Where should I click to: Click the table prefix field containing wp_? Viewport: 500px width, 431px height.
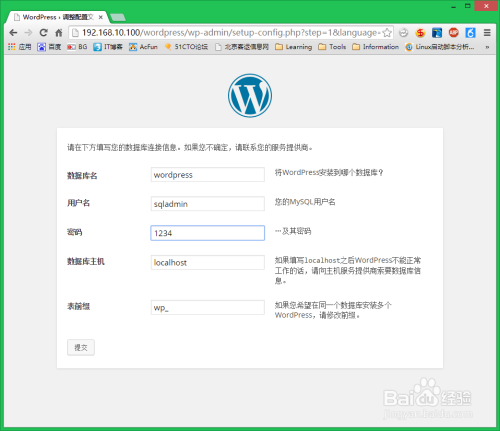[208, 307]
